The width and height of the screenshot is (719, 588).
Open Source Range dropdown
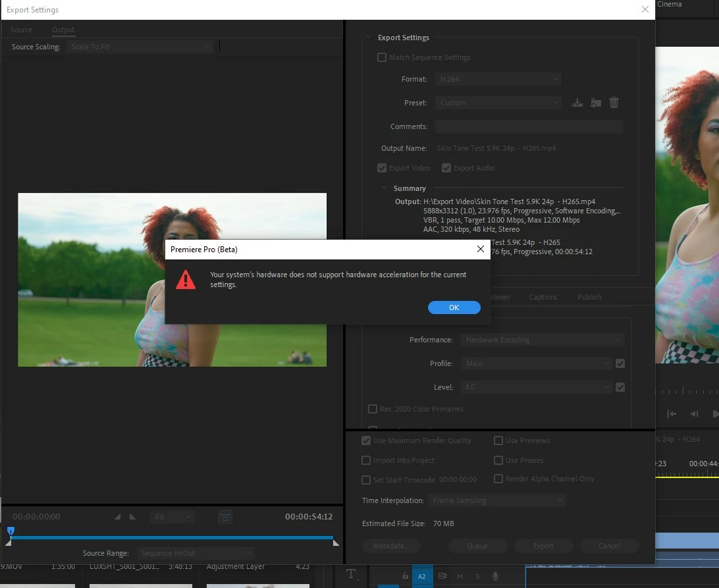[x=196, y=553]
